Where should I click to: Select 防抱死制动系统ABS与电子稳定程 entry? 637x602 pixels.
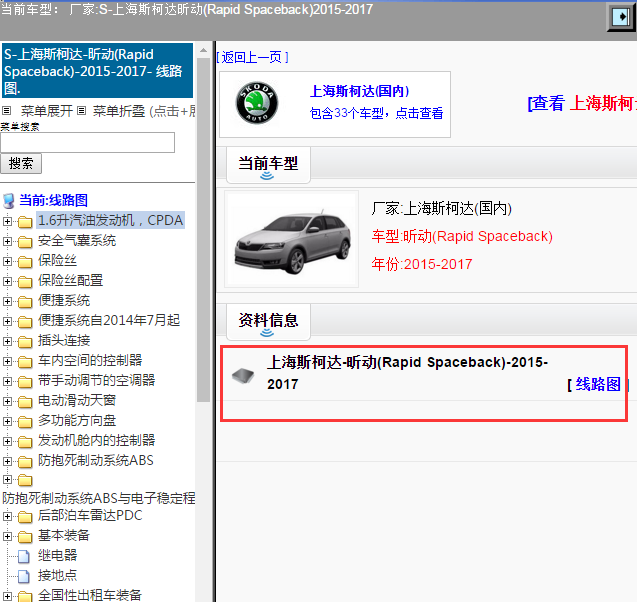(98, 498)
